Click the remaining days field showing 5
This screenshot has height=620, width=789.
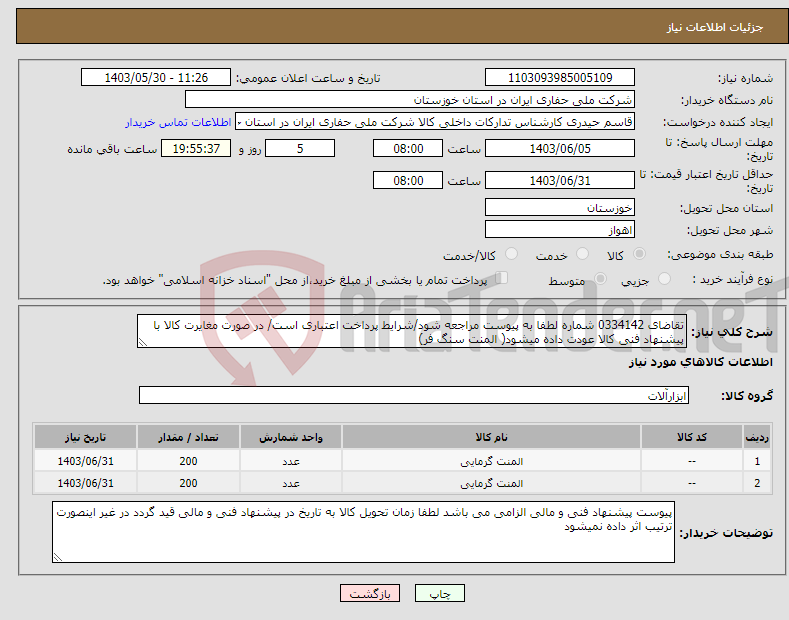tap(300, 148)
